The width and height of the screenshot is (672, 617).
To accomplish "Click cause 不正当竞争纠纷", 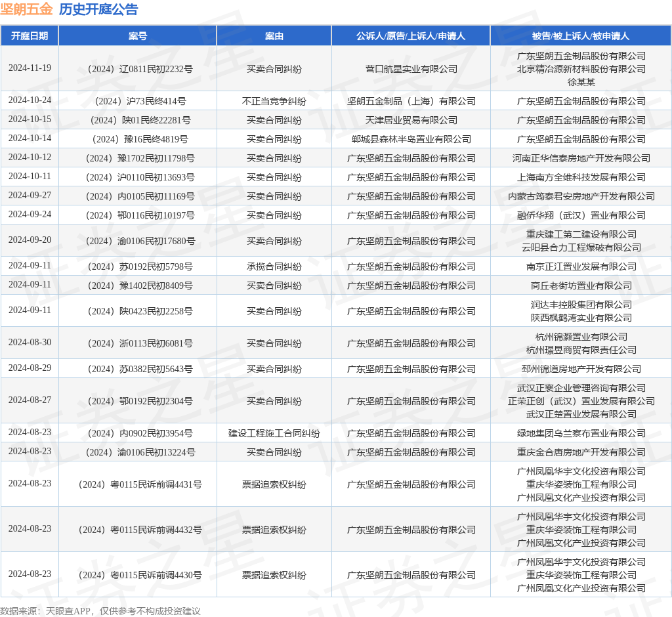I will 274,101.
